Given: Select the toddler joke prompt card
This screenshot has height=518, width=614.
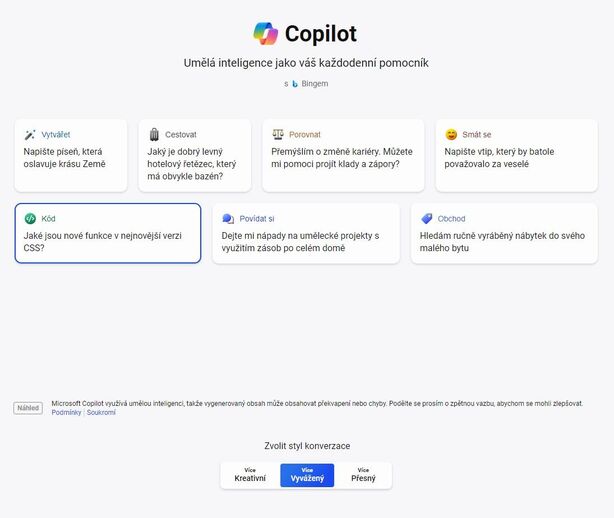Looking at the screenshot, I should click(512, 157).
